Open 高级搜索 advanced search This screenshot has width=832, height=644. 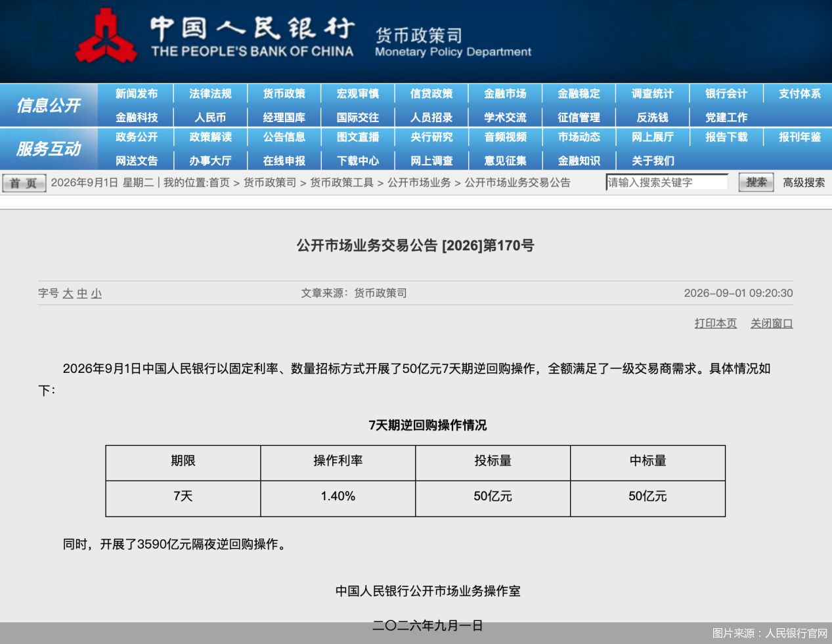tap(804, 183)
